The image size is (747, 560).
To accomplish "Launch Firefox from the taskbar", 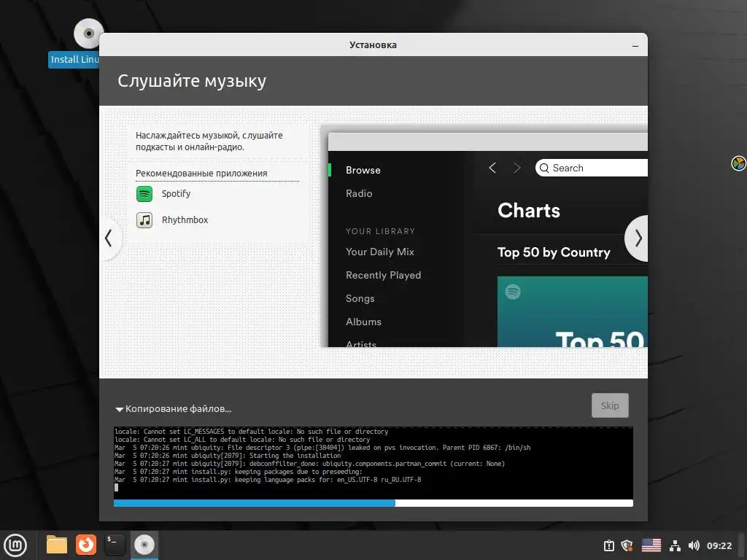I will (x=86, y=545).
